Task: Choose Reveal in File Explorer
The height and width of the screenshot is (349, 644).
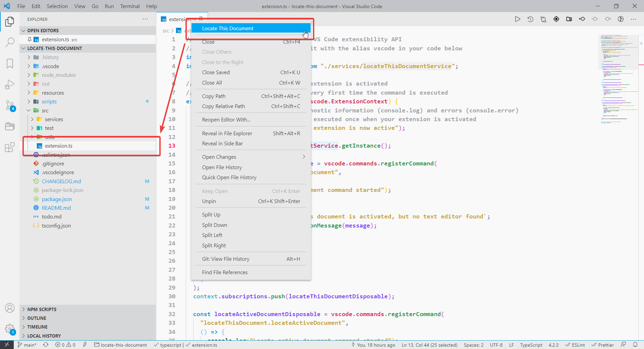Action: (x=251, y=133)
